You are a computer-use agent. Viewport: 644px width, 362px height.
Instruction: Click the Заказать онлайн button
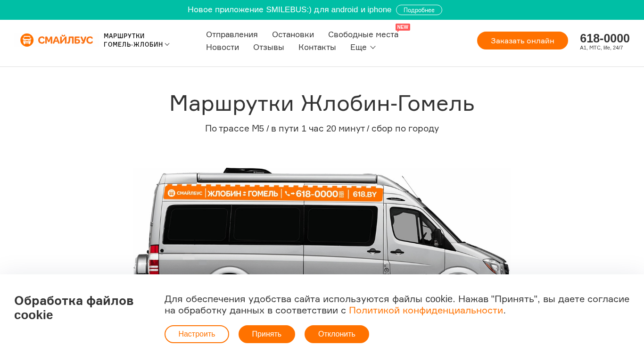pos(522,41)
